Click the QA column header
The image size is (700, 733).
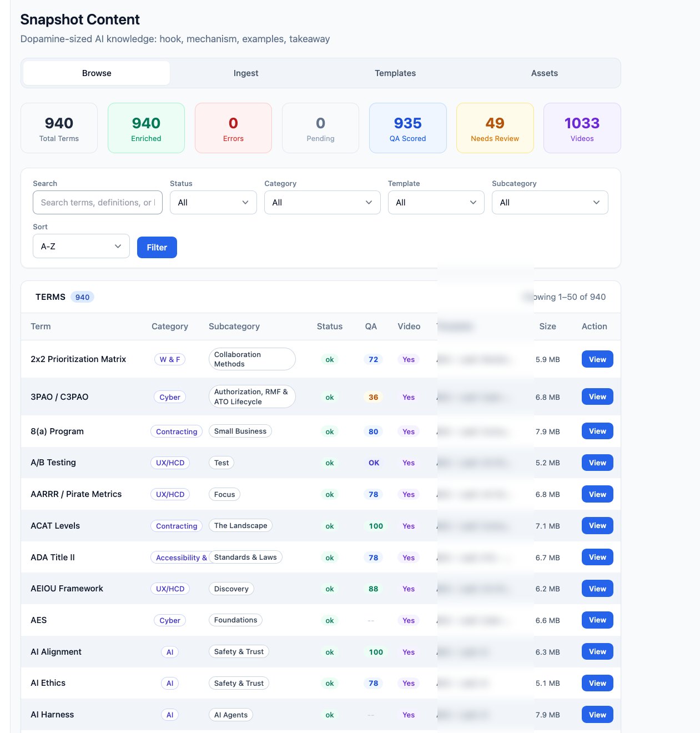pyautogui.click(x=371, y=327)
